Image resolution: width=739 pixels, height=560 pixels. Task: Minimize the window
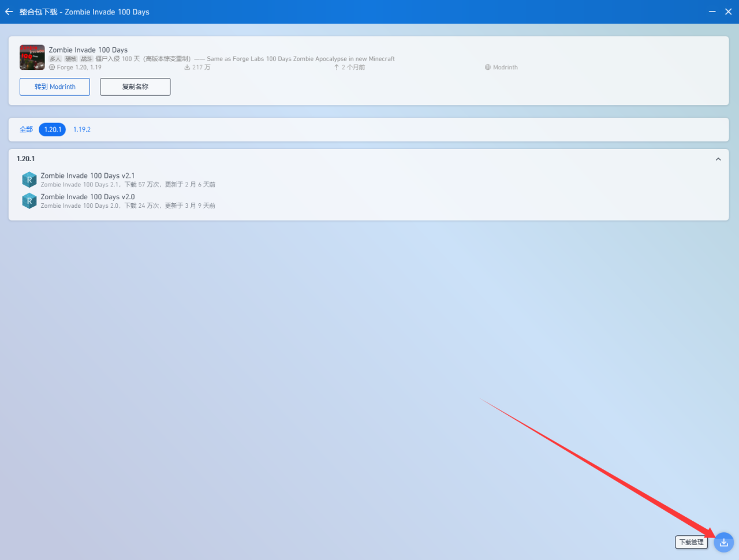[x=712, y=12]
